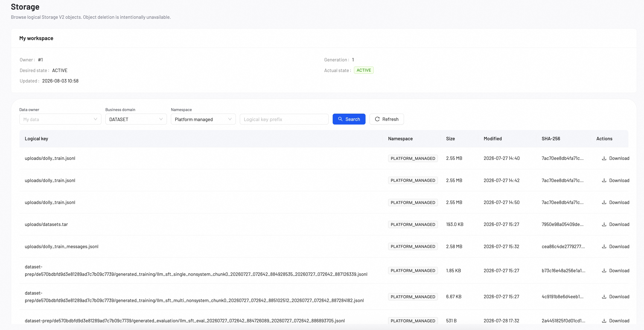This screenshot has height=330, width=644.
Task: Click the llm_sft_eval jsonl logical key
Action: tap(185, 321)
